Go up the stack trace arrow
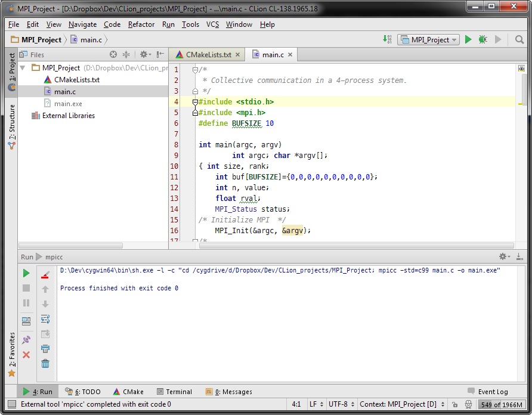This screenshot has height=415, width=532. click(x=45, y=289)
